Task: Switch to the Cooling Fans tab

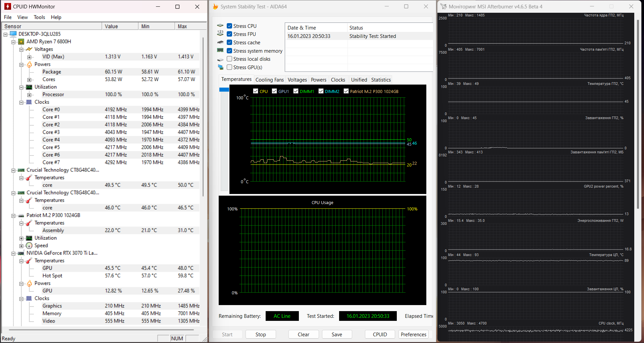Action: (269, 80)
